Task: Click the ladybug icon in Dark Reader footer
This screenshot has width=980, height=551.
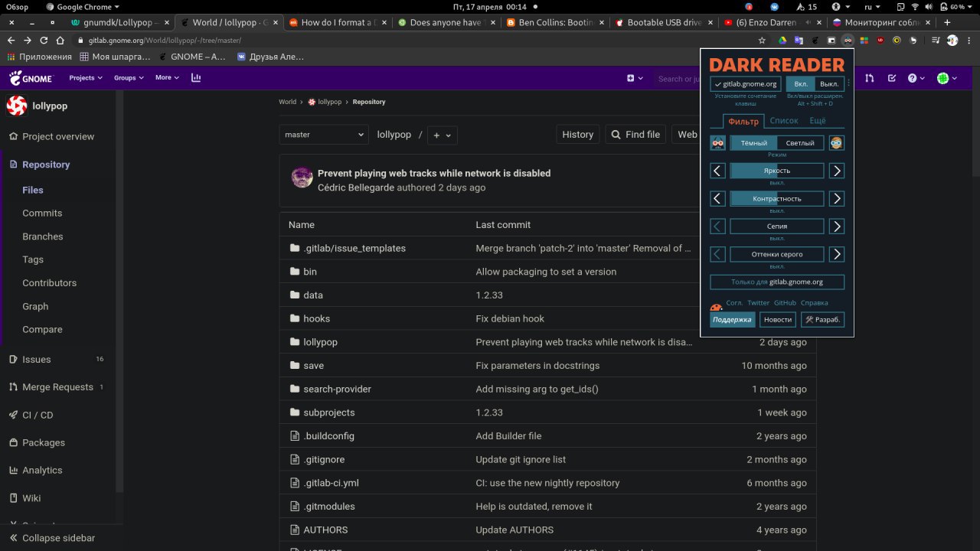Action: [x=717, y=308]
